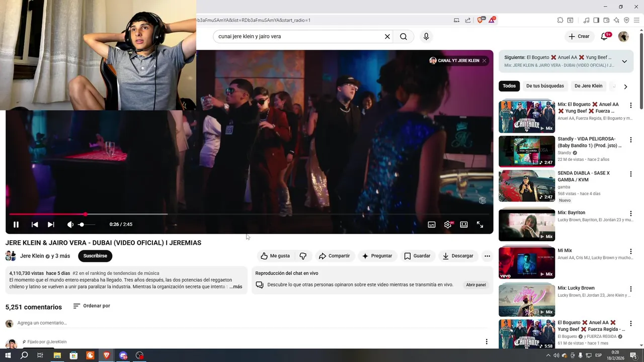644x362 pixels.
Task: Select the De tus búsquedas chip
Action: (x=545, y=86)
